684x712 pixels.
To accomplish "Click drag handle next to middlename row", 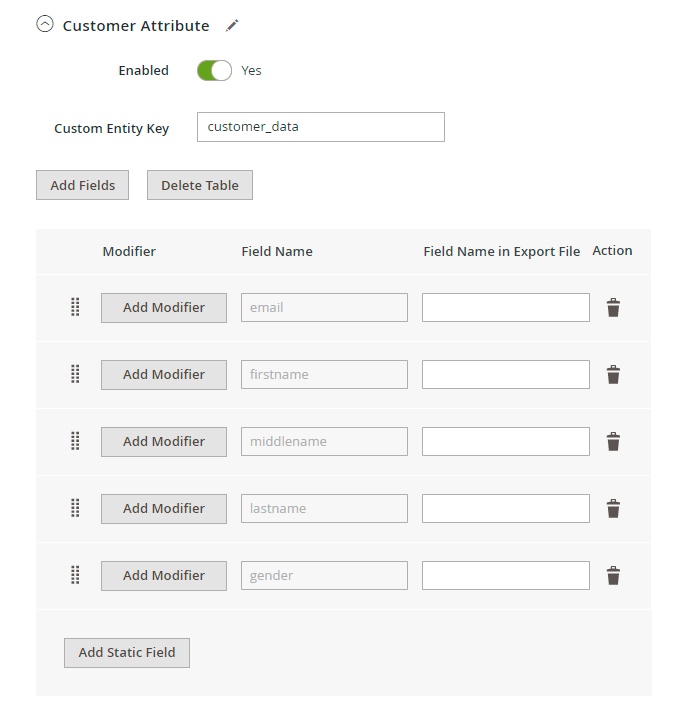I will 75,441.
